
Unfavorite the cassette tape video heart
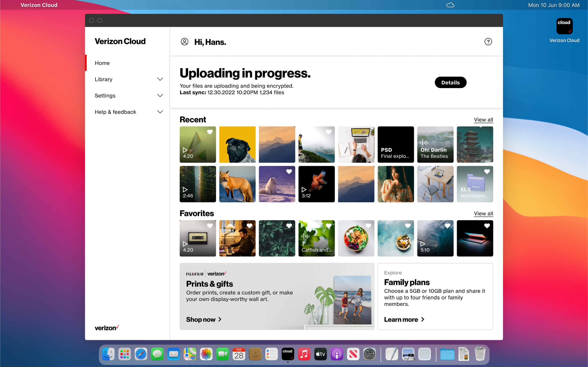[x=210, y=226]
